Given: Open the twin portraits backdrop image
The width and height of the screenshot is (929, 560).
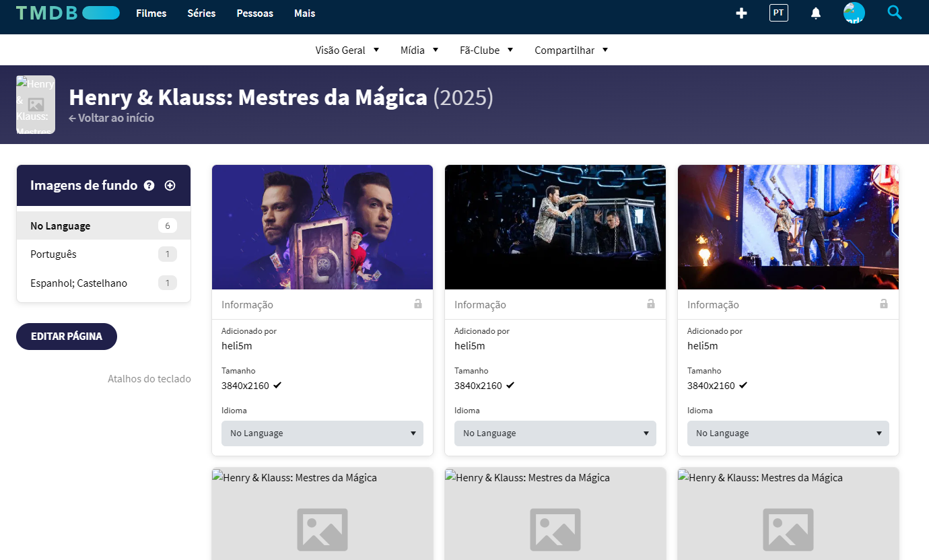Looking at the screenshot, I should (322, 228).
